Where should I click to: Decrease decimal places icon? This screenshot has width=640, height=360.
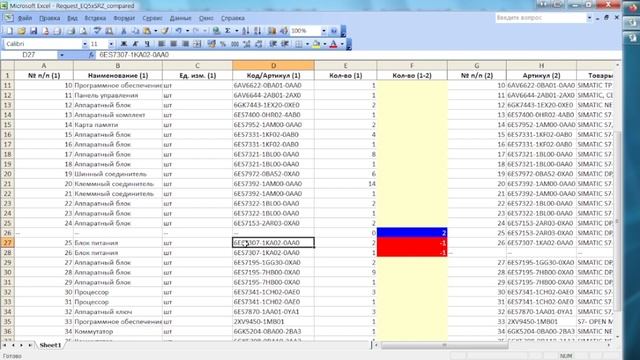(x=258, y=44)
